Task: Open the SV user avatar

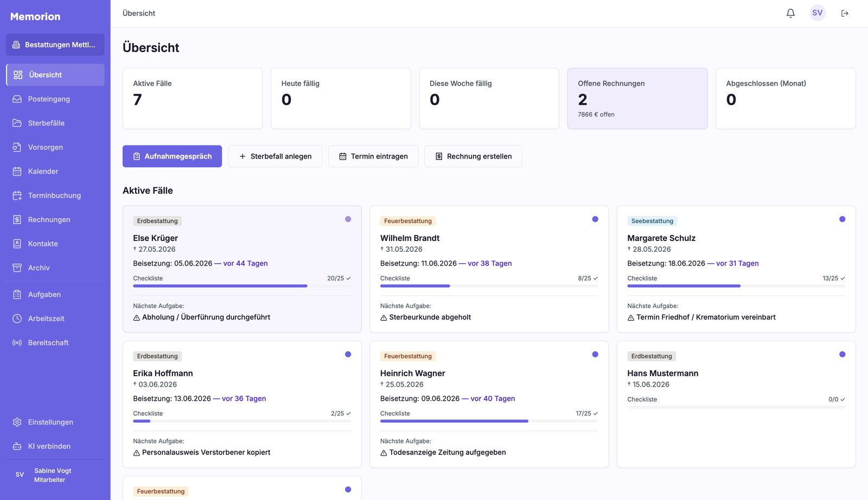Action: [x=818, y=13]
